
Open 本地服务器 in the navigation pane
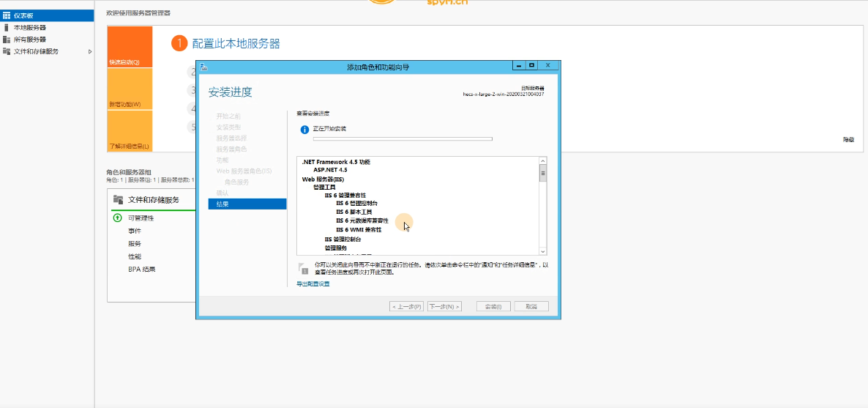47,27
